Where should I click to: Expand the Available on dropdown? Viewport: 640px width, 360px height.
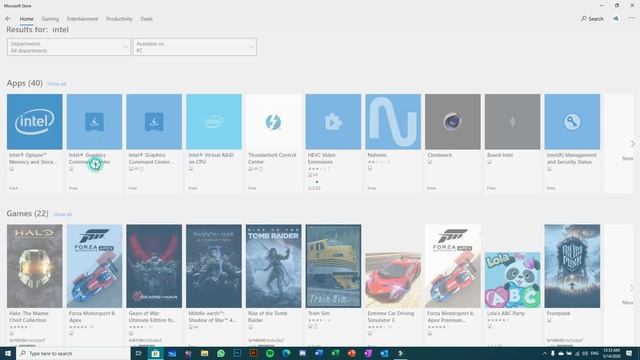pyautogui.click(x=194, y=47)
